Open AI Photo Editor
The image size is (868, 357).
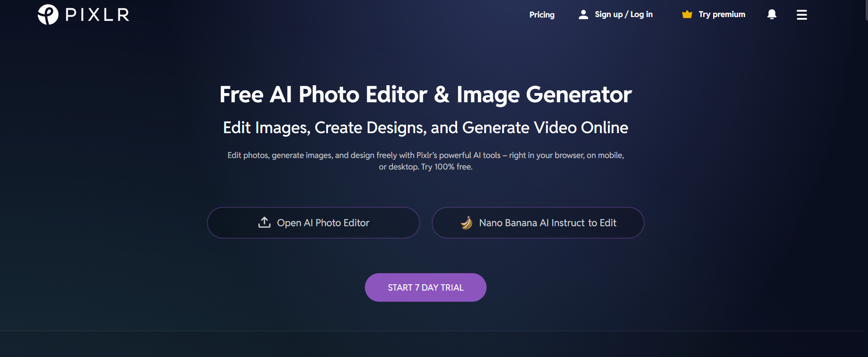click(x=313, y=222)
